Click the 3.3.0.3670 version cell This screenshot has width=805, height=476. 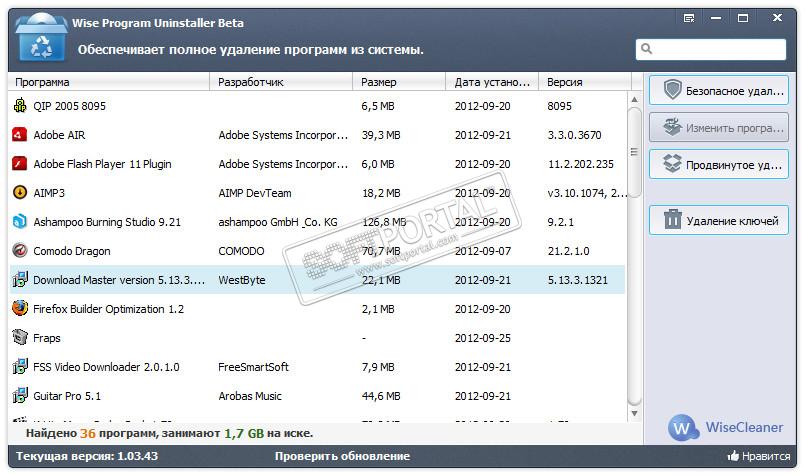click(x=574, y=135)
